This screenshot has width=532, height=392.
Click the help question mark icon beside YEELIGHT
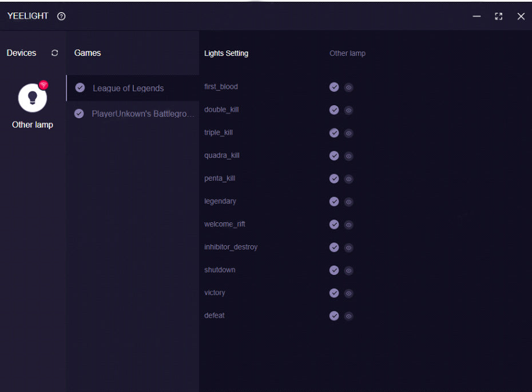coord(61,17)
